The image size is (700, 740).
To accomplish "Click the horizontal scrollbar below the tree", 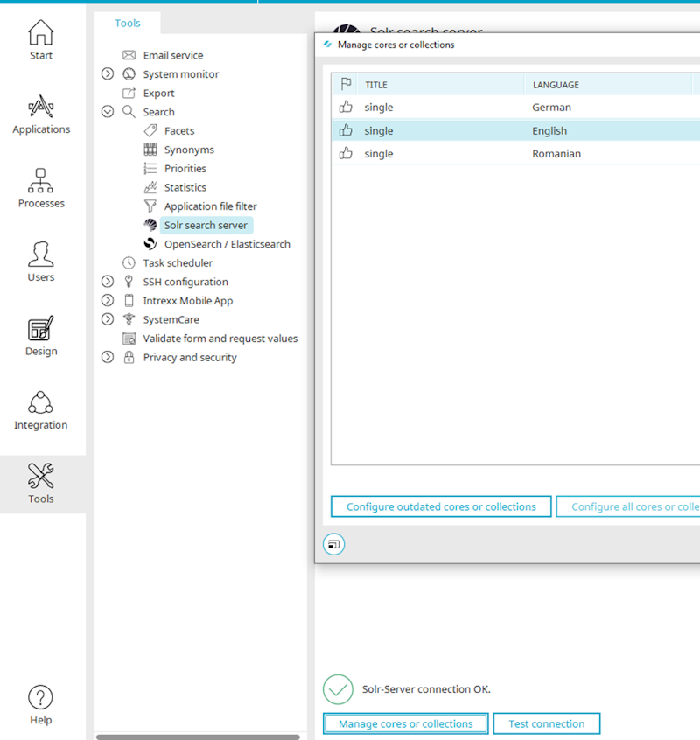I will pos(199,736).
